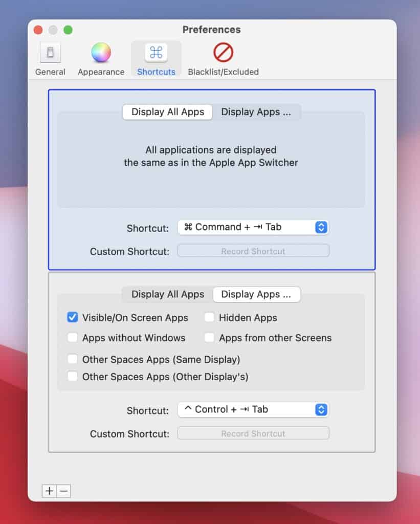Enable Hidden Apps

(x=209, y=317)
